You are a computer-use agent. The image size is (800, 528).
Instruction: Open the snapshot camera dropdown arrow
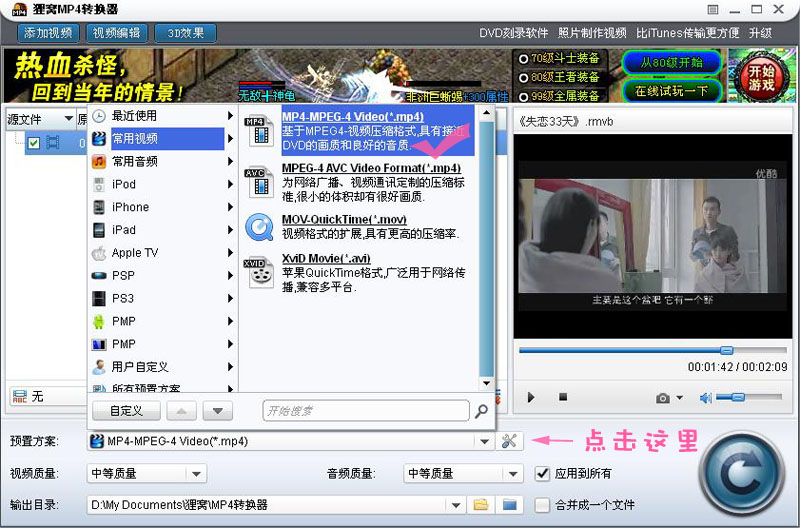point(680,398)
